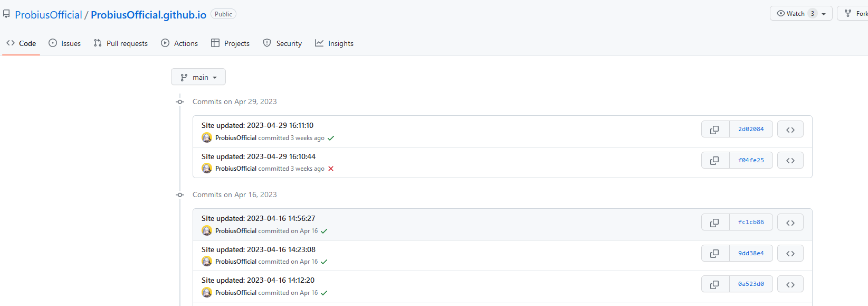The height and width of the screenshot is (306, 868).
Task: Open commit hash link fc1cb86
Action: (751, 222)
